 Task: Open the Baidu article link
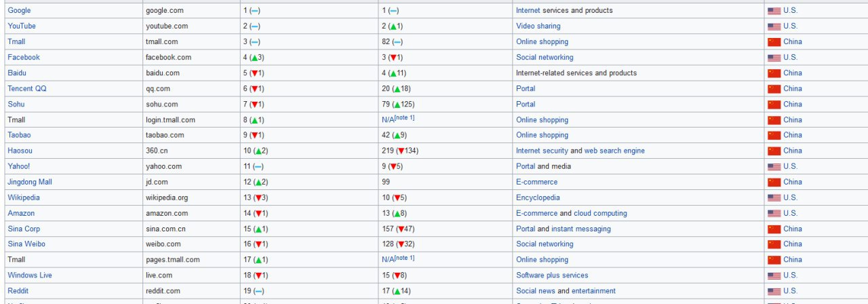point(17,73)
